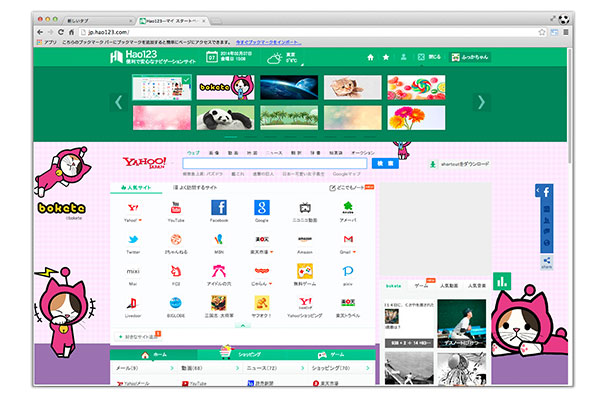Open the YouTube shortcut icon

tap(176, 208)
